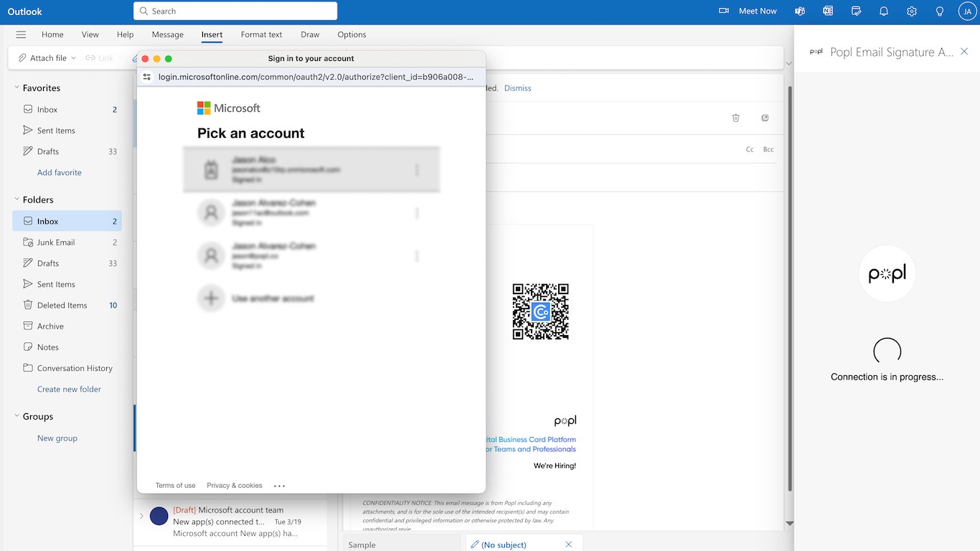
Task: Collapse the Groups section
Action: coord(17,416)
